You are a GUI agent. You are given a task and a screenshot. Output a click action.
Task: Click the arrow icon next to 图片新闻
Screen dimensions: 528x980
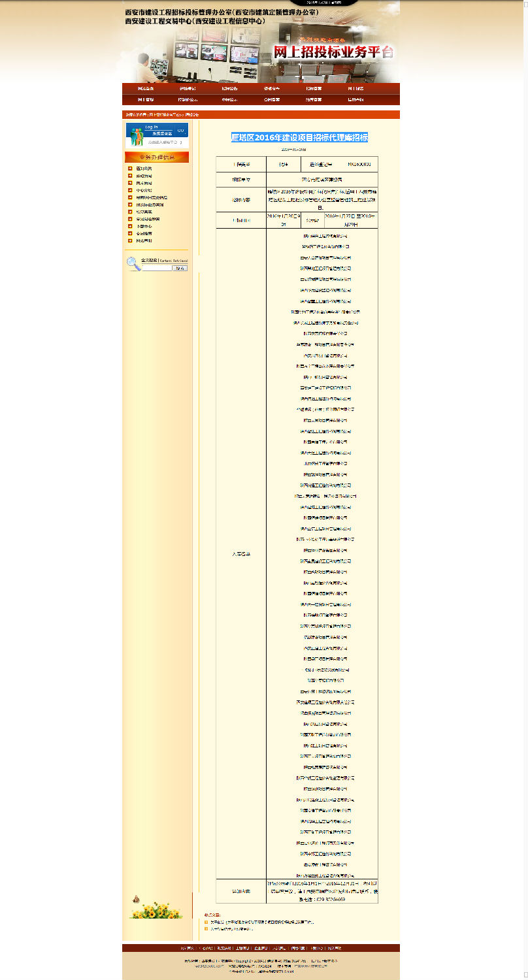point(130,182)
